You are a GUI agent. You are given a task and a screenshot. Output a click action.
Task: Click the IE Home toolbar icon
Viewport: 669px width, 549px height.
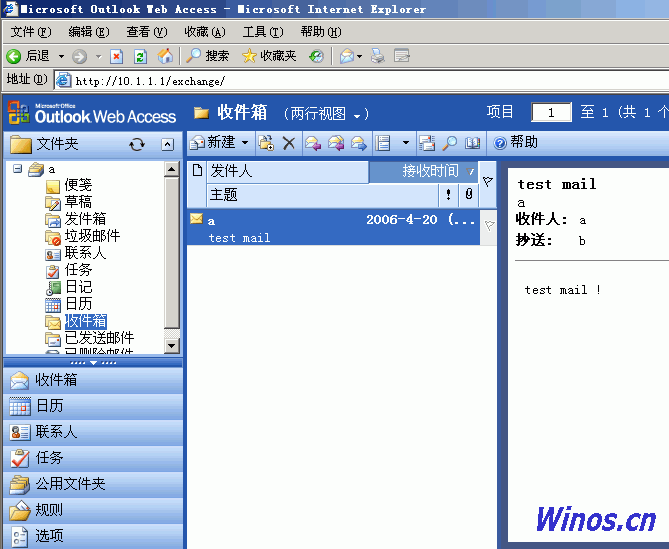point(165,56)
